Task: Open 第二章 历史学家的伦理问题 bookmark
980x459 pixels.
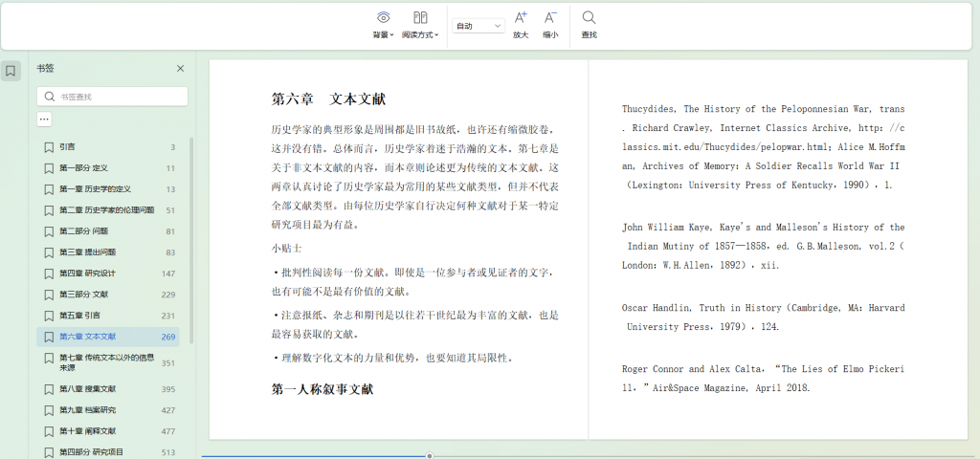Action: click(x=107, y=210)
